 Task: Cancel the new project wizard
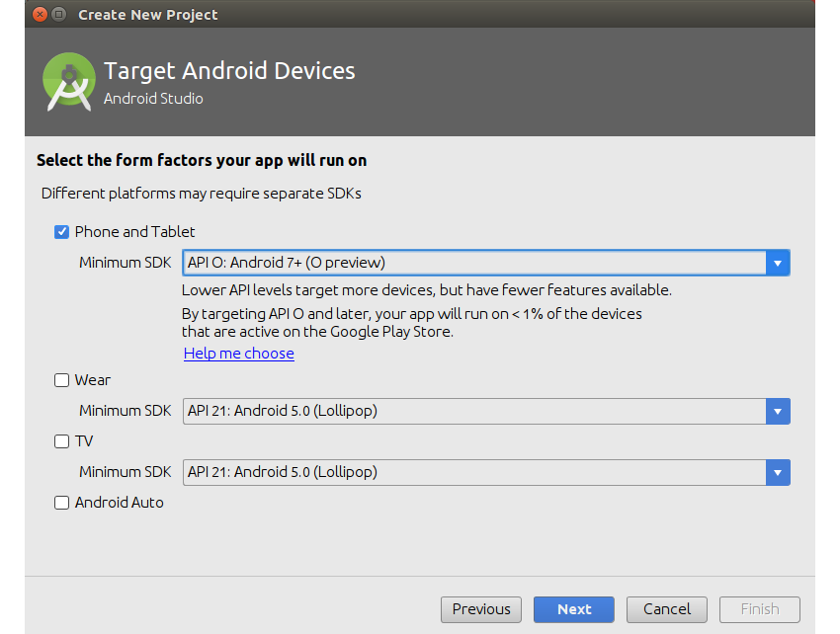[667, 609]
